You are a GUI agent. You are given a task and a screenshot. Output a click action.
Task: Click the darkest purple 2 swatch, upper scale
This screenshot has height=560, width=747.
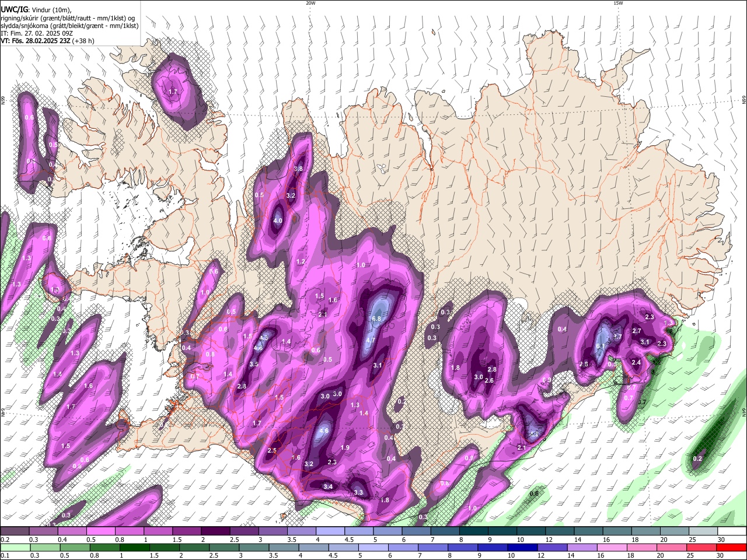coord(215,531)
